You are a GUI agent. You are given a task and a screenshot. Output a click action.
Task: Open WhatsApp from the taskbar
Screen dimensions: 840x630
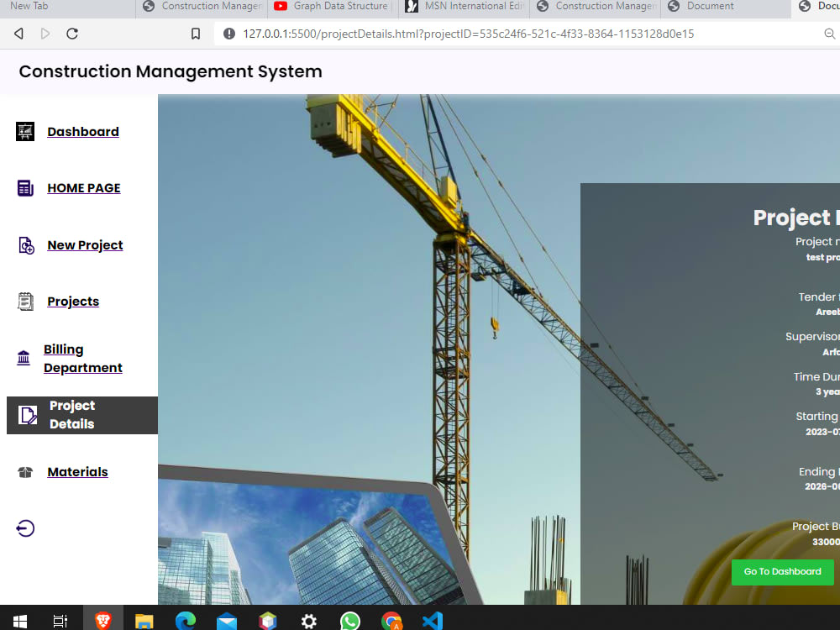[x=350, y=620]
